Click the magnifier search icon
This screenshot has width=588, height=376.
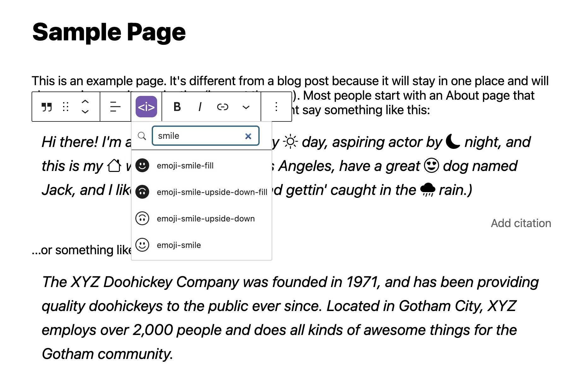[142, 136]
